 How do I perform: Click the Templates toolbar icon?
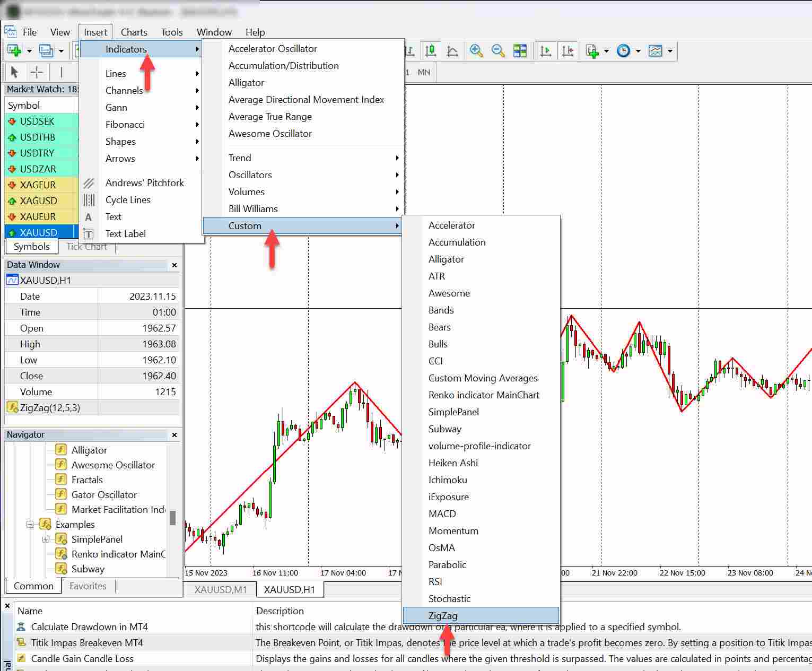(x=656, y=51)
